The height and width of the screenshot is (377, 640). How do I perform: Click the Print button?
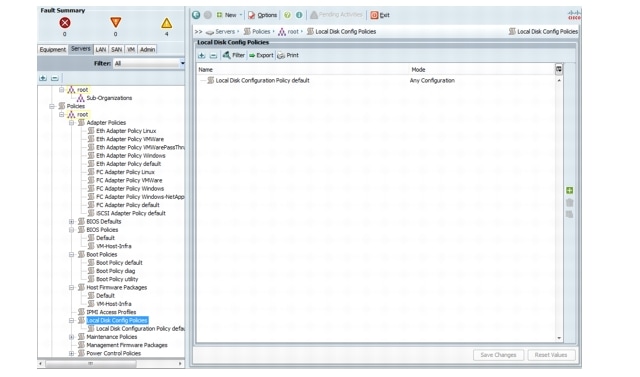click(x=288, y=55)
